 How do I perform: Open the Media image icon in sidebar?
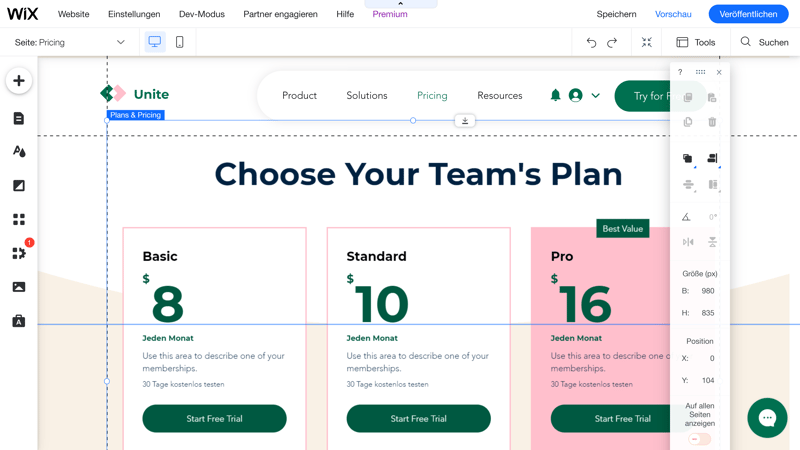tap(19, 287)
